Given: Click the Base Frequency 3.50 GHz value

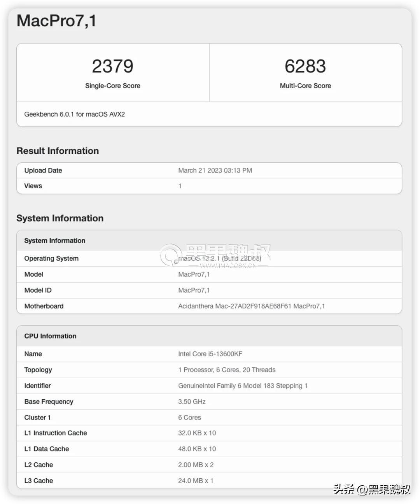Looking at the screenshot, I should pos(192,401).
